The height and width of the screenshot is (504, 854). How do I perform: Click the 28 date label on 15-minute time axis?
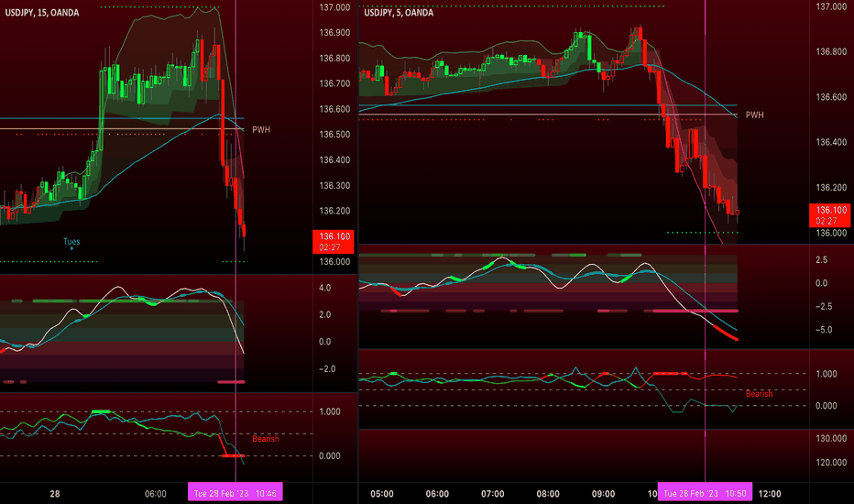click(55, 494)
